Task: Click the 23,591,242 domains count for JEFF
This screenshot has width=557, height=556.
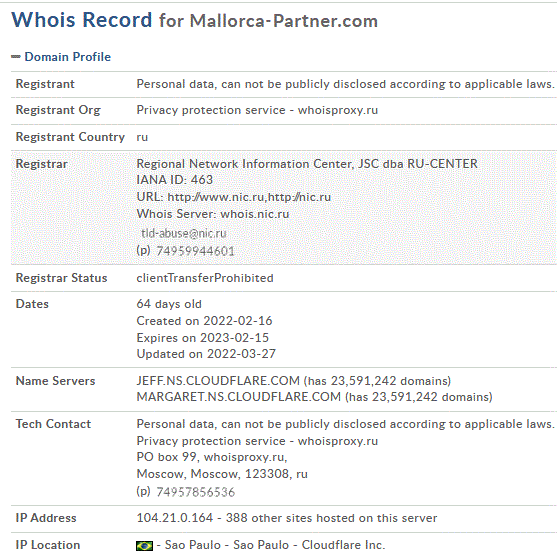Action: [377, 381]
